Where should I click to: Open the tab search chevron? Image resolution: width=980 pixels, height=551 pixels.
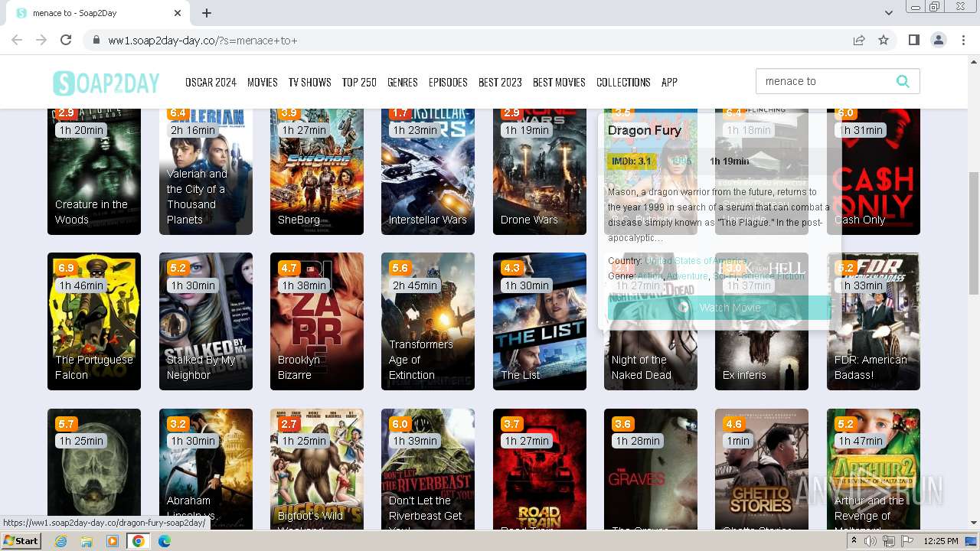[x=888, y=13]
